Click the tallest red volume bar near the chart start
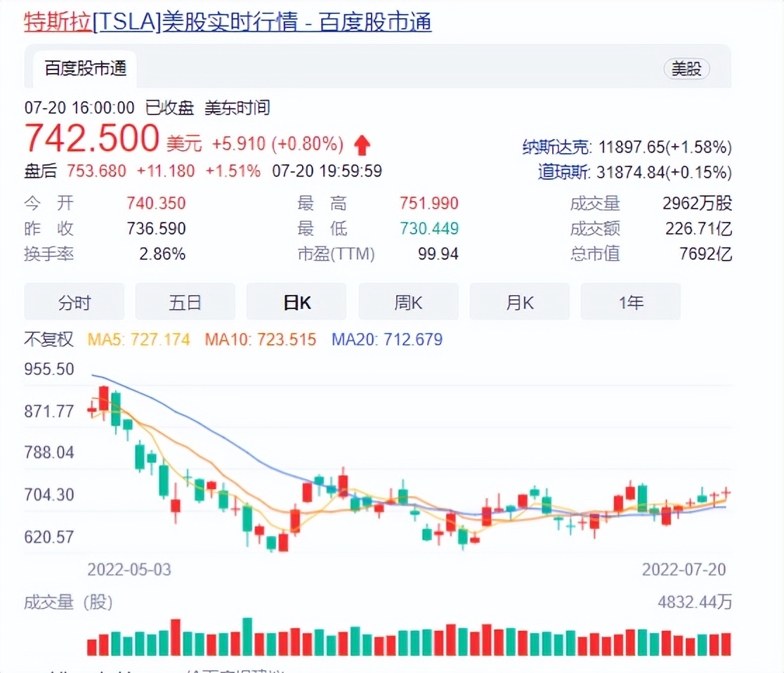The image size is (784, 673). [176, 637]
